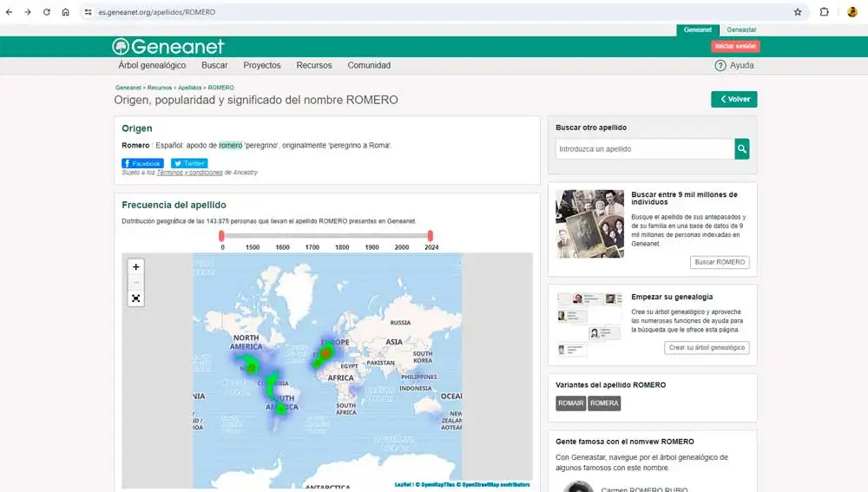Select the ROMAIR surname variant
Image resolution: width=868 pixels, height=492 pixels.
570,403
